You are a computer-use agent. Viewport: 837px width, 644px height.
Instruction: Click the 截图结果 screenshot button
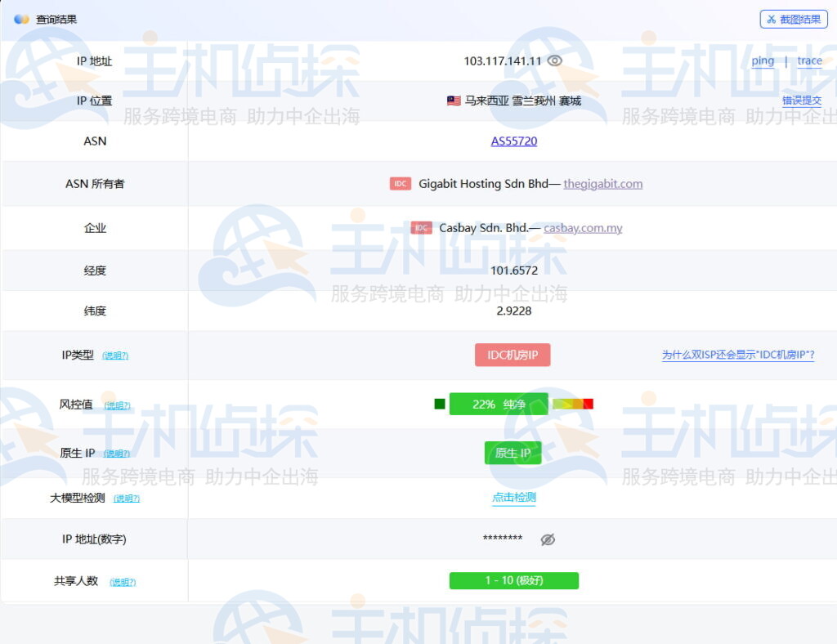pyautogui.click(x=793, y=20)
